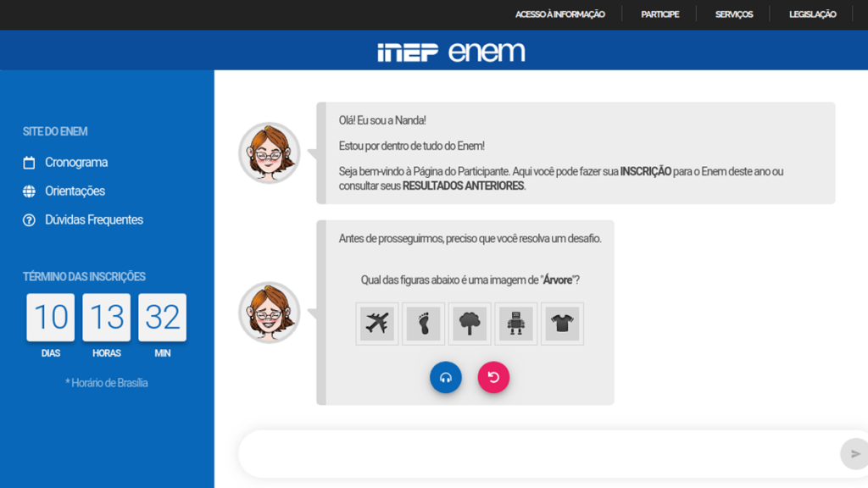Play the audio version of the challenge
The image size is (868, 488).
click(x=446, y=377)
